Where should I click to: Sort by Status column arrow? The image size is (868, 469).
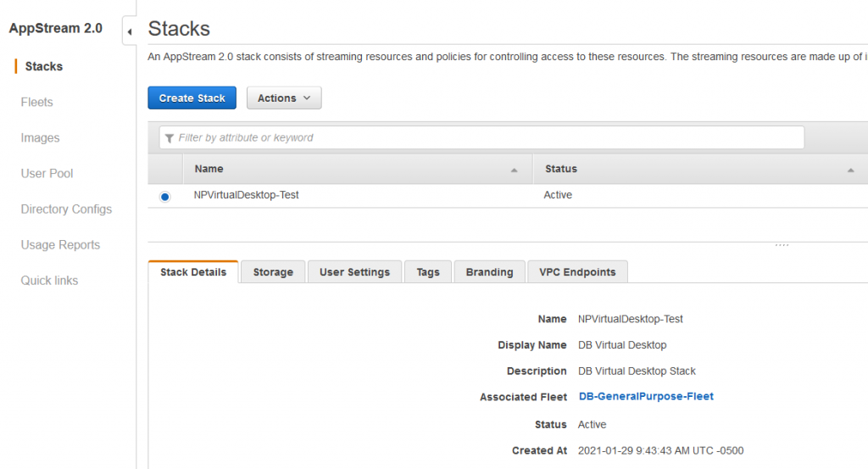tap(850, 170)
